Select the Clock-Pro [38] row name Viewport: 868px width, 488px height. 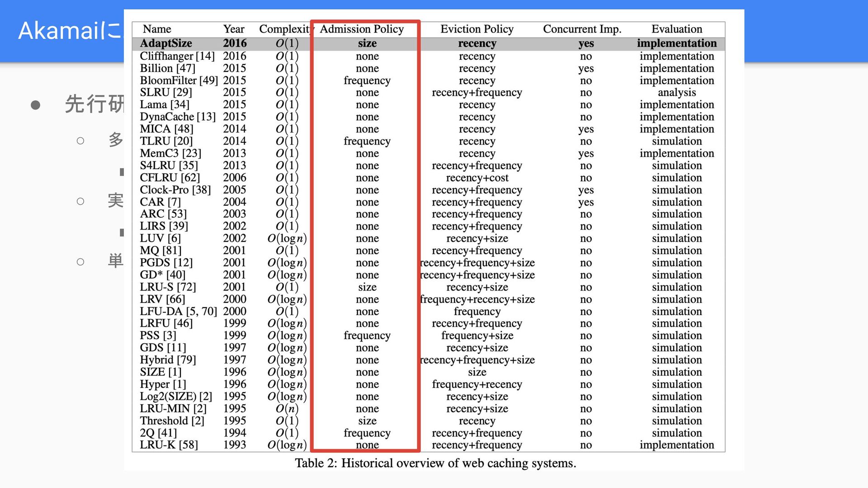pyautogui.click(x=175, y=190)
